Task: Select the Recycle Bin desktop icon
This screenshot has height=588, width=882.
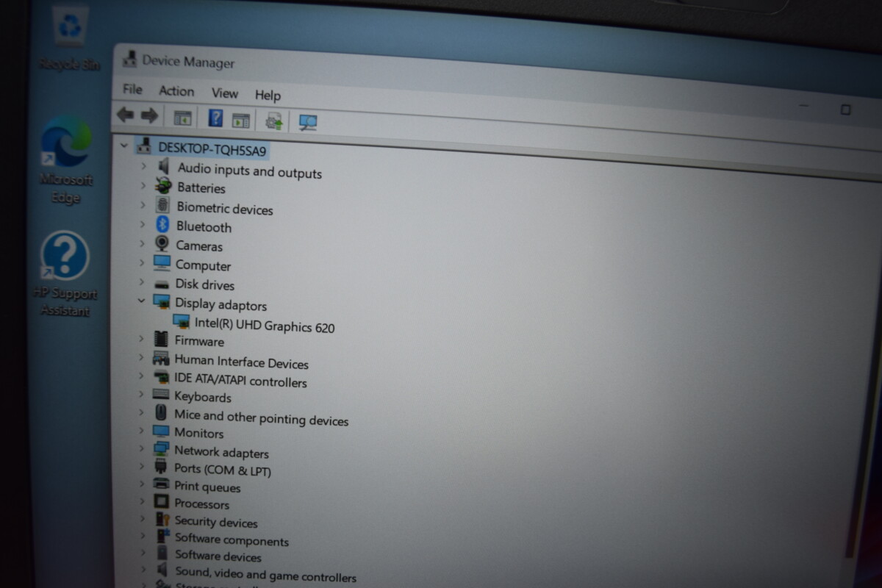Action: coord(70,38)
